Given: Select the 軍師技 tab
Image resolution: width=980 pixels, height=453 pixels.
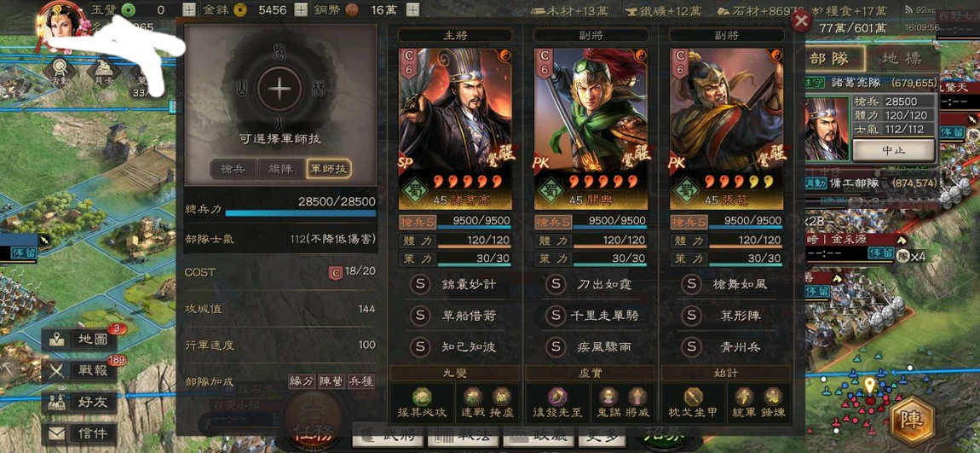Looking at the screenshot, I should (x=328, y=168).
